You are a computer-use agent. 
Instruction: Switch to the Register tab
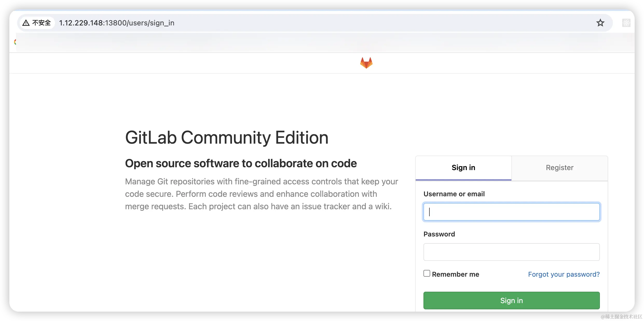point(559,168)
